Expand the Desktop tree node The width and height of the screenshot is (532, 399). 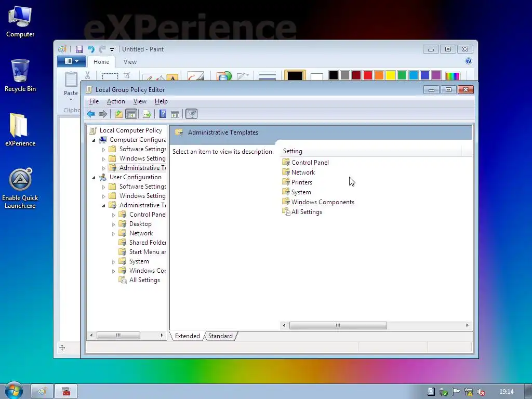click(114, 224)
